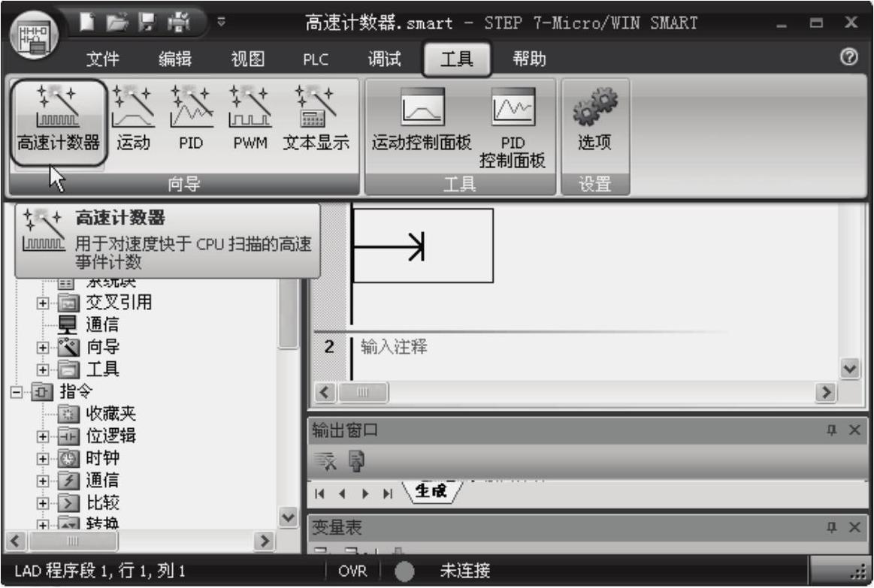Save the project with the diskette icon
Screen dimensions: 874x588
tap(147, 23)
